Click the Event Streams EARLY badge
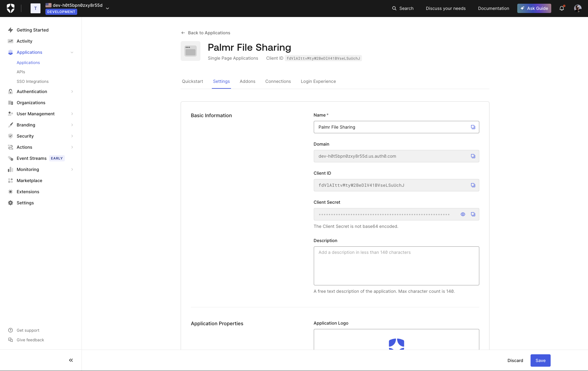This screenshot has width=588, height=371. pyautogui.click(x=57, y=158)
